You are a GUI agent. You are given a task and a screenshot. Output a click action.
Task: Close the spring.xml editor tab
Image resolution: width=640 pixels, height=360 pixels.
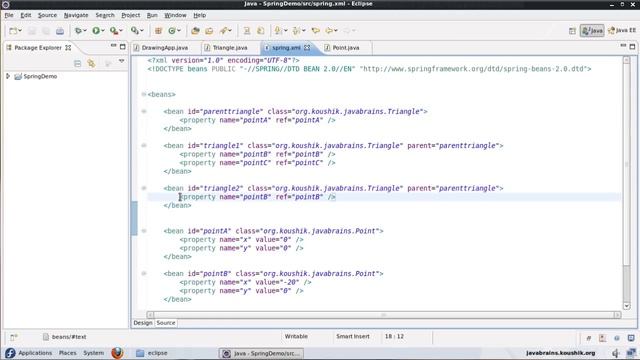click(307, 48)
